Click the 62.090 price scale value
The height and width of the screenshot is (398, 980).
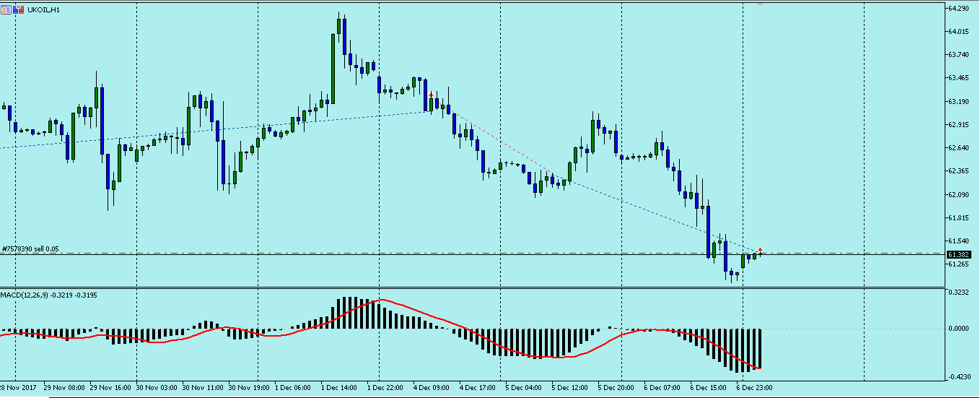(x=958, y=194)
